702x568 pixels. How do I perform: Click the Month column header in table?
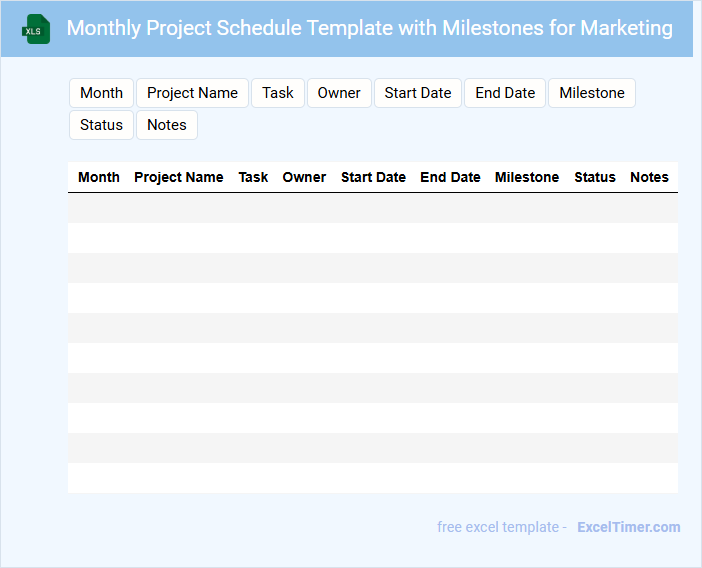99,177
